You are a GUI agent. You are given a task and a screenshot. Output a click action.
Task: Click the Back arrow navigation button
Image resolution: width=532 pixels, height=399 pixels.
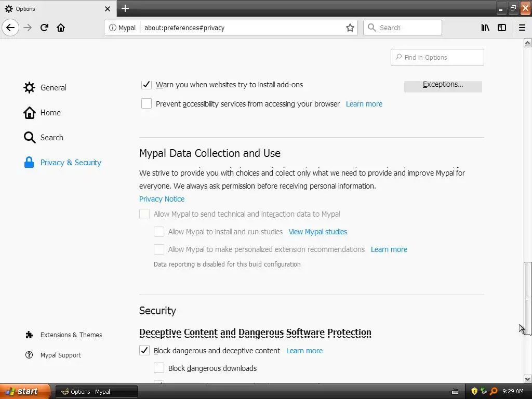click(x=10, y=28)
